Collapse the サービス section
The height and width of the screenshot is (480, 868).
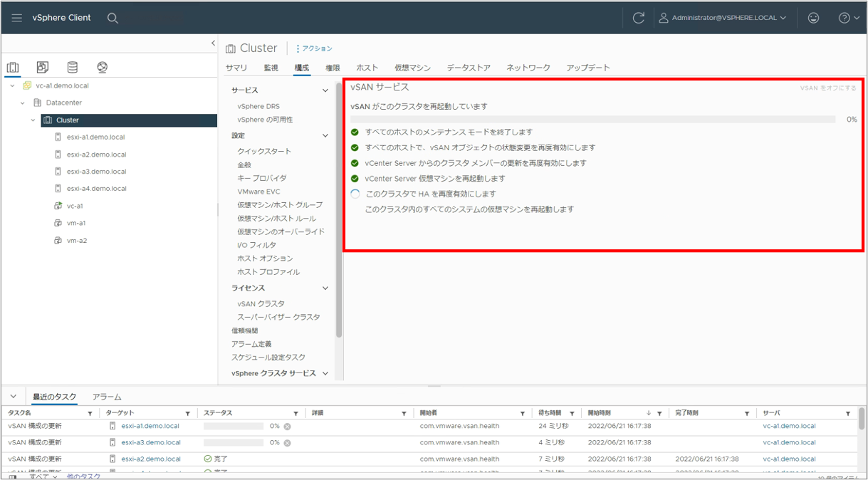(325, 90)
